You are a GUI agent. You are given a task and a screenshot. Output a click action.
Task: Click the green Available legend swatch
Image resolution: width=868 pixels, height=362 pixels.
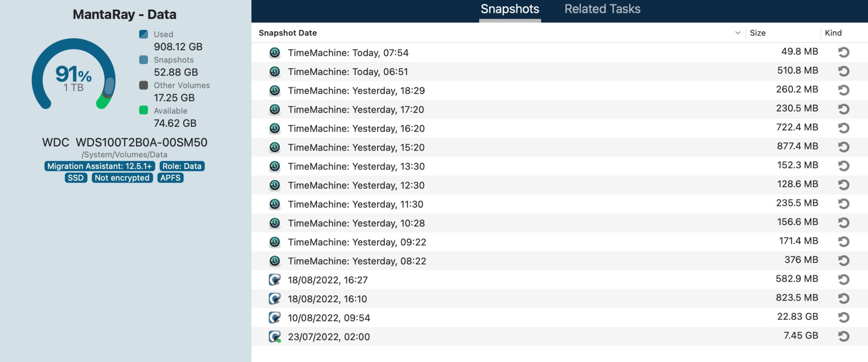[x=144, y=111]
